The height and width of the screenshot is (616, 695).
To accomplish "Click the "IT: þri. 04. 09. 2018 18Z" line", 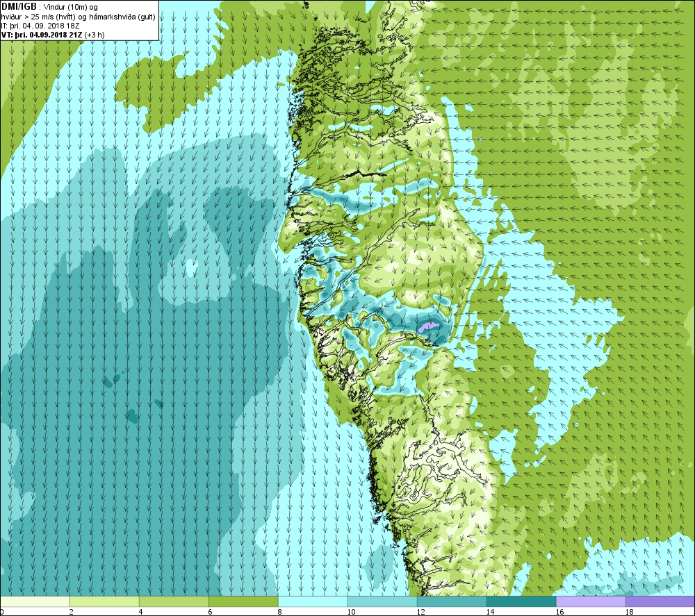I will [41, 26].
